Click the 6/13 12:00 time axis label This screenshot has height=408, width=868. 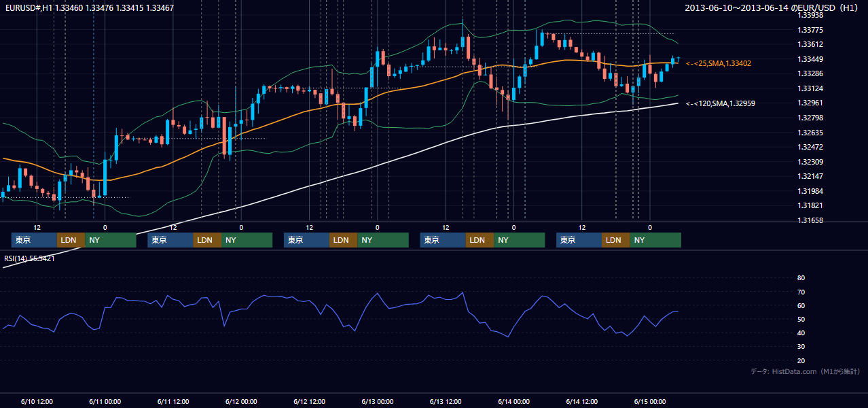pyautogui.click(x=446, y=401)
